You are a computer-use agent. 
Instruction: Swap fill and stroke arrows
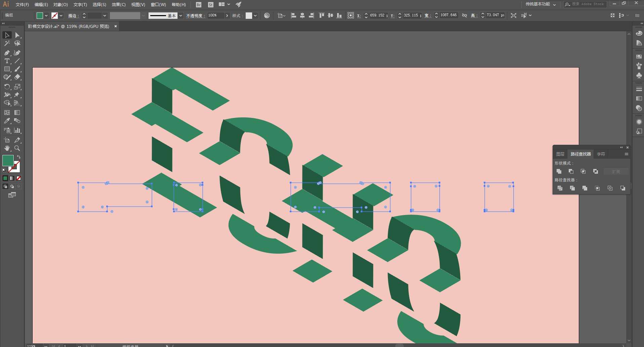coord(19,157)
